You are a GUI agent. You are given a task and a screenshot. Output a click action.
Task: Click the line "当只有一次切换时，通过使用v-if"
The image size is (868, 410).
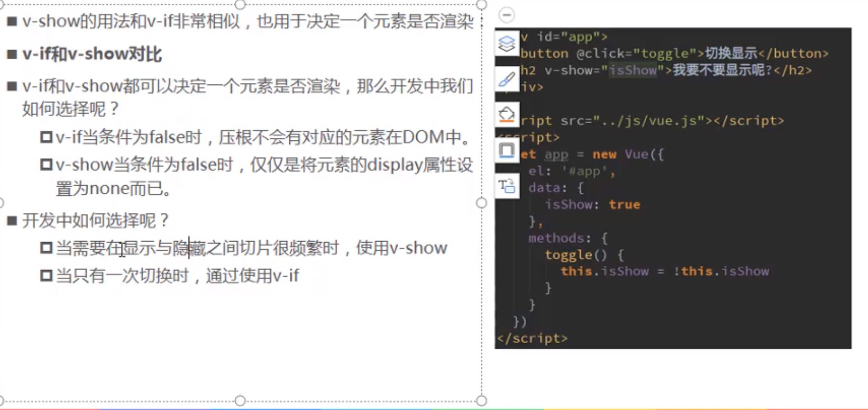point(177,275)
